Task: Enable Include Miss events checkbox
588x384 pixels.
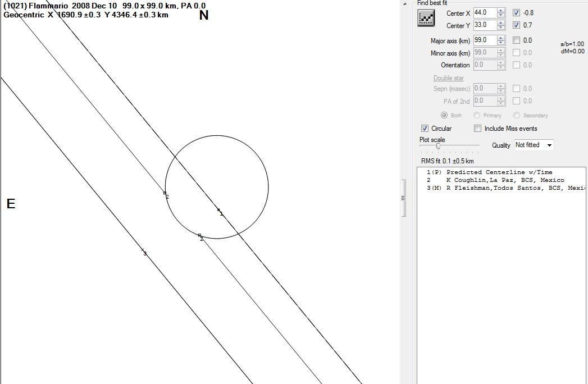Action: coord(478,129)
